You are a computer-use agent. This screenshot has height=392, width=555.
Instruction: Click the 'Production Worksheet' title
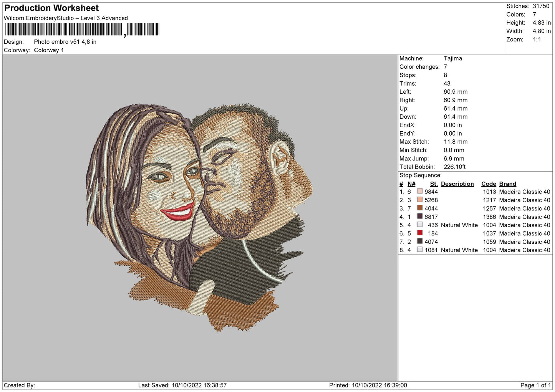coord(51,8)
